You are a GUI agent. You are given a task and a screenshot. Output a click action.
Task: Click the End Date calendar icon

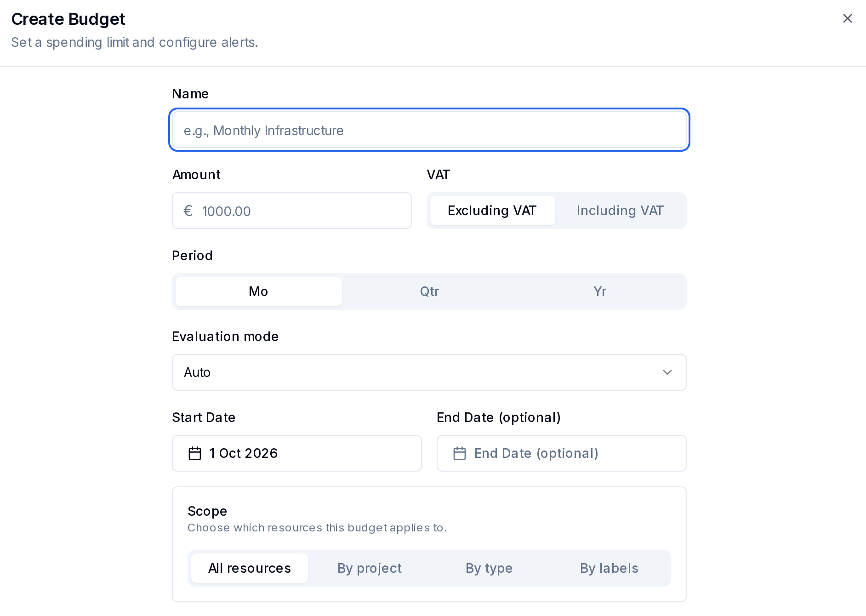point(460,453)
